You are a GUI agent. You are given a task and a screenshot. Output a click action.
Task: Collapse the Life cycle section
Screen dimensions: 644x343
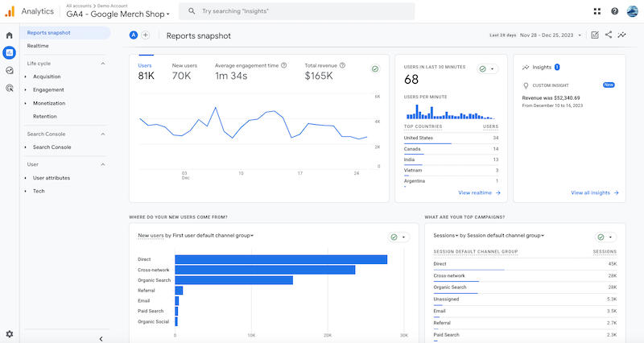coord(102,63)
